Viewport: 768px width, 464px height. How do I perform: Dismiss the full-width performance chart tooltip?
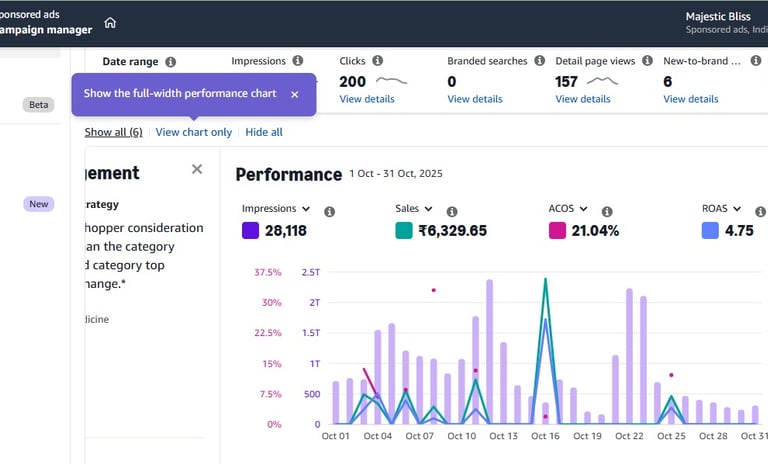[294, 94]
